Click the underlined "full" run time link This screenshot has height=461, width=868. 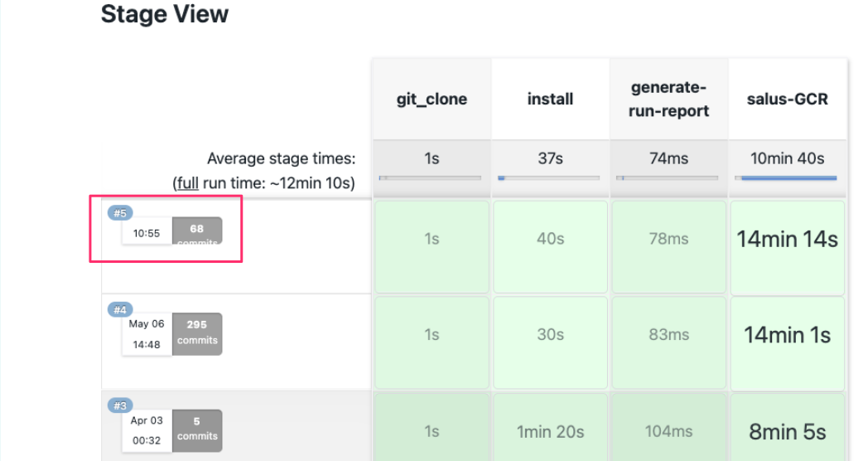pyautogui.click(x=187, y=182)
